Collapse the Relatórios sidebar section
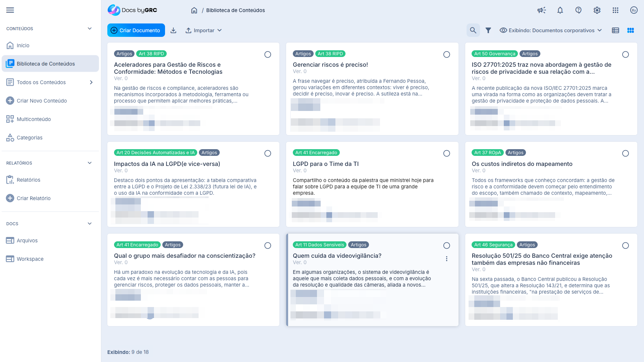Image resolution: width=644 pixels, height=362 pixels. pyautogui.click(x=90, y=163)
